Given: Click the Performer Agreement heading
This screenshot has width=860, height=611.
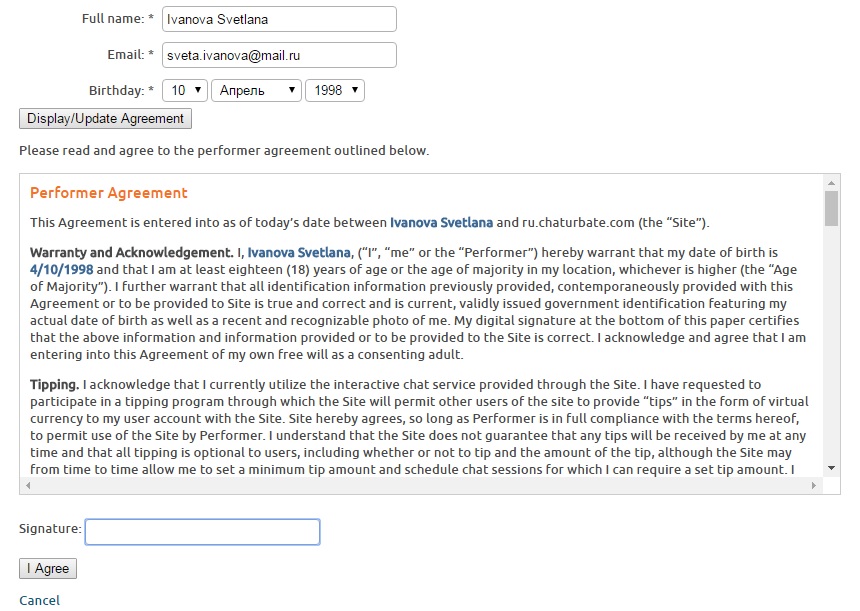Looking at the screenshot, I should (109, 193).
